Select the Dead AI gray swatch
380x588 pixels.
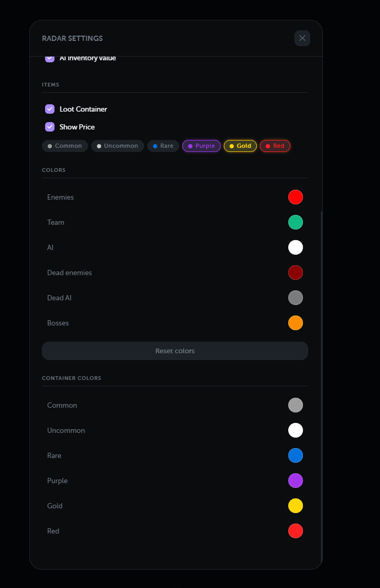296,298
